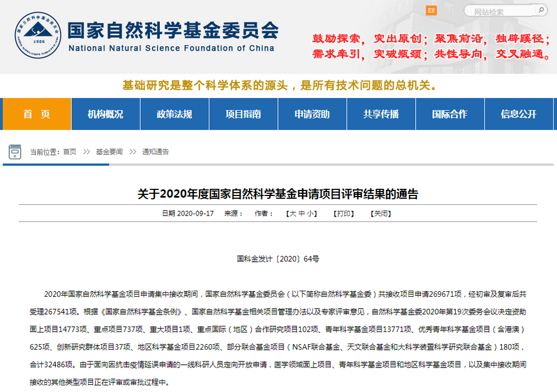This screenshot has height=392, width=557.
Task: Open 通知通告 breadcrumb link
Action: pyautogui.click(x=155, y=152)
